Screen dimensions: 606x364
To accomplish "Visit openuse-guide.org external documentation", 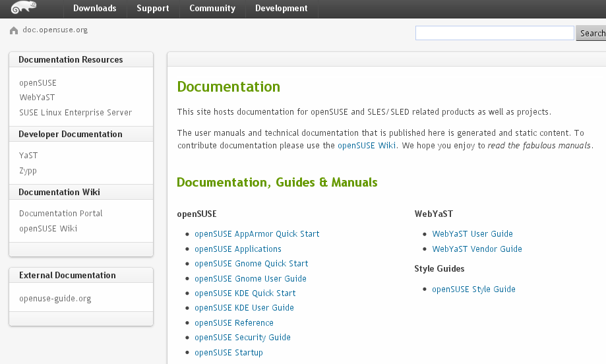I will point(55,299).
